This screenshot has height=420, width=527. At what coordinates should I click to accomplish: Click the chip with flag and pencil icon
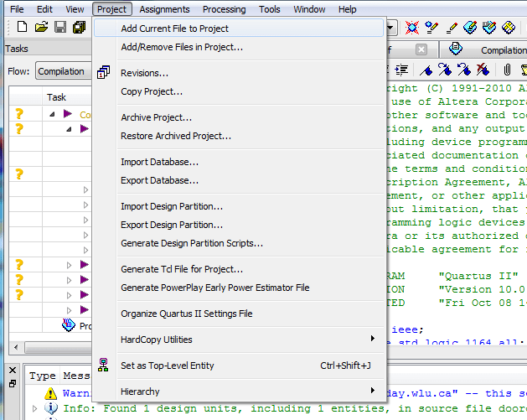(489, 28)
